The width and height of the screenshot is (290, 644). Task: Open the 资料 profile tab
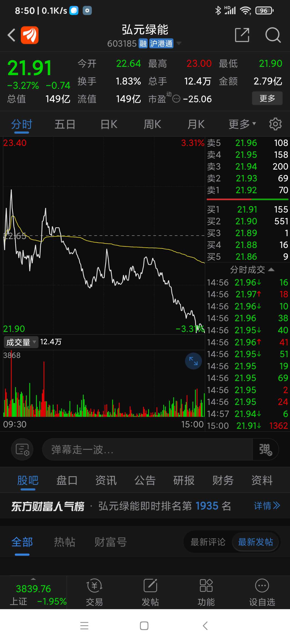point(262,480)
